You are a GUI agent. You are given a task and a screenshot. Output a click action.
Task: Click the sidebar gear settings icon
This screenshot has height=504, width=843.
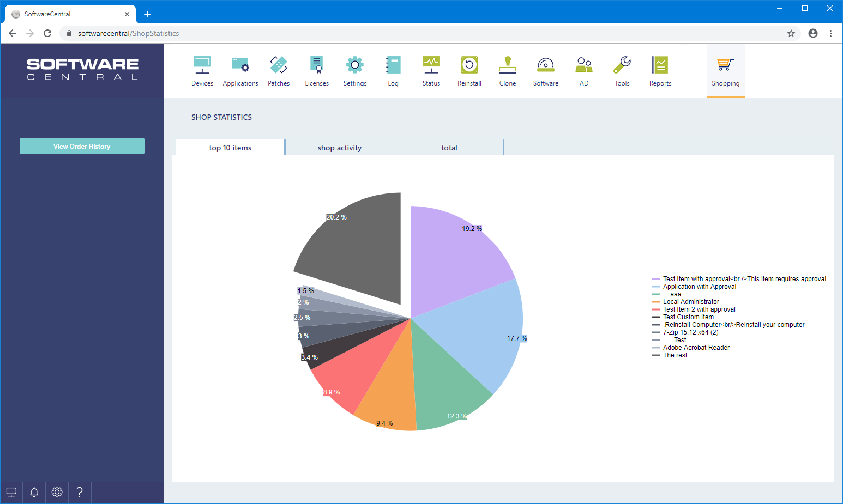[57, 493]
